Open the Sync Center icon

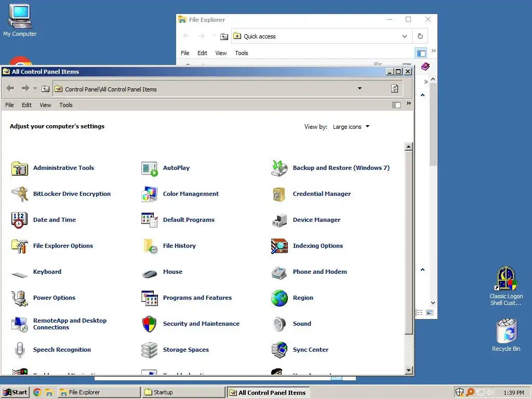(x=279, y=350)
